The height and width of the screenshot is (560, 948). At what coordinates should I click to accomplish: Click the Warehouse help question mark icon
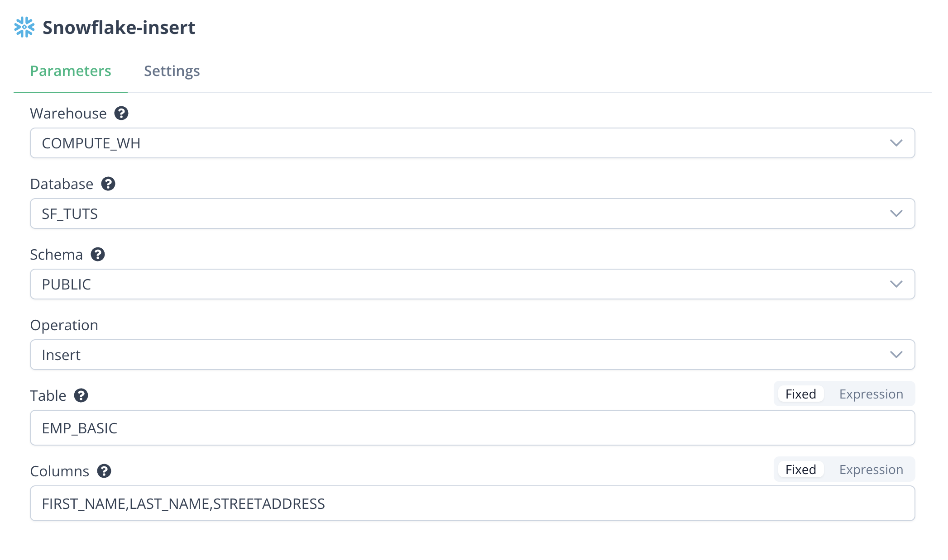121,113
